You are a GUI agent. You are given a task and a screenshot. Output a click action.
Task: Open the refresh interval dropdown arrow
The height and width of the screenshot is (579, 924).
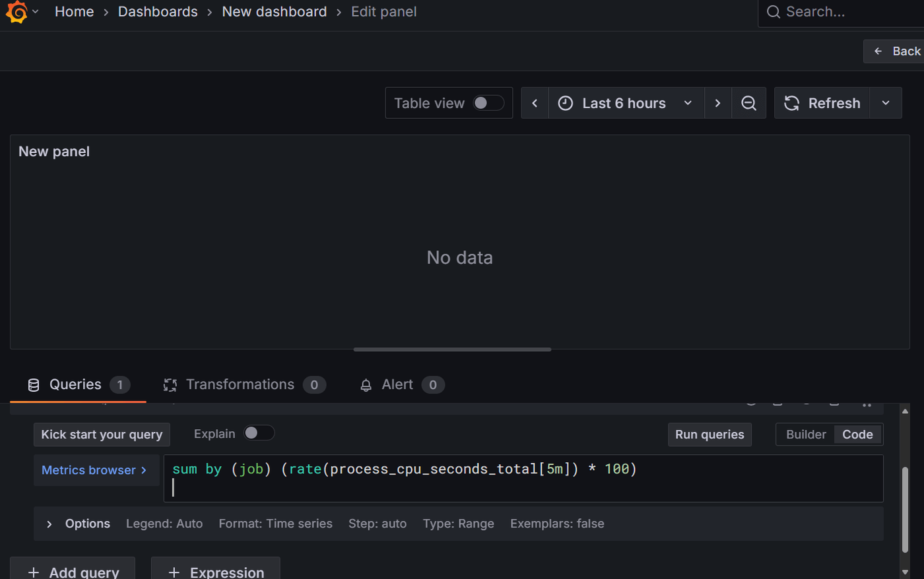point(886,103)
